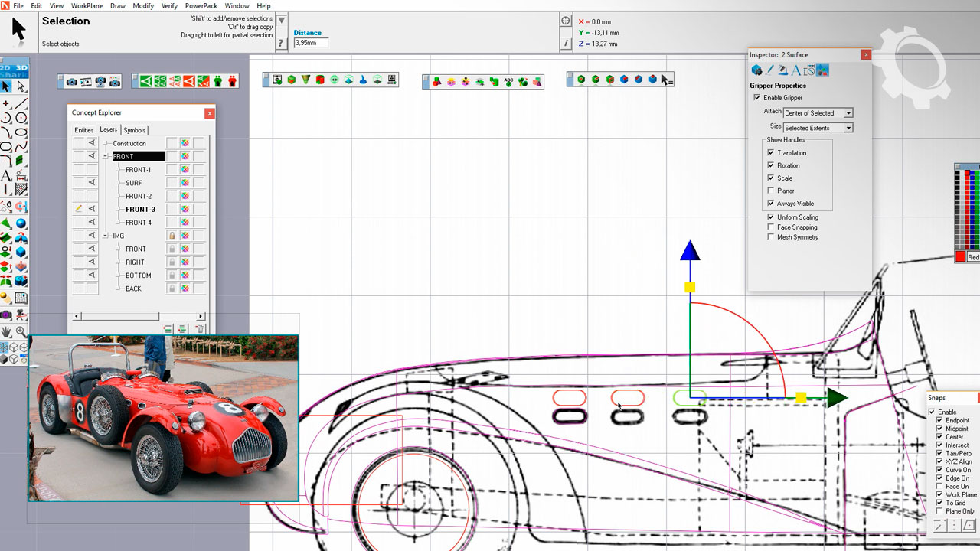Click the delete layer trash icon
This screenshot has height=551, width=980.
[200, 329]
